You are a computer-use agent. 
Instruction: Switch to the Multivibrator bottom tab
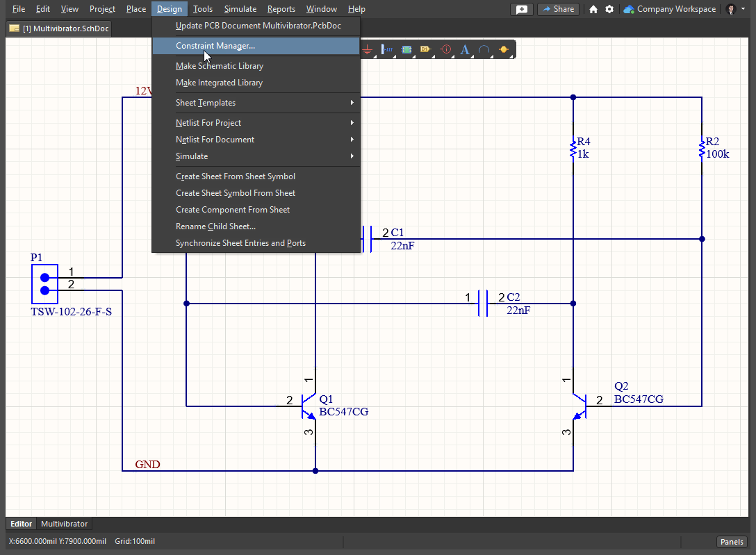pos(64,524)
